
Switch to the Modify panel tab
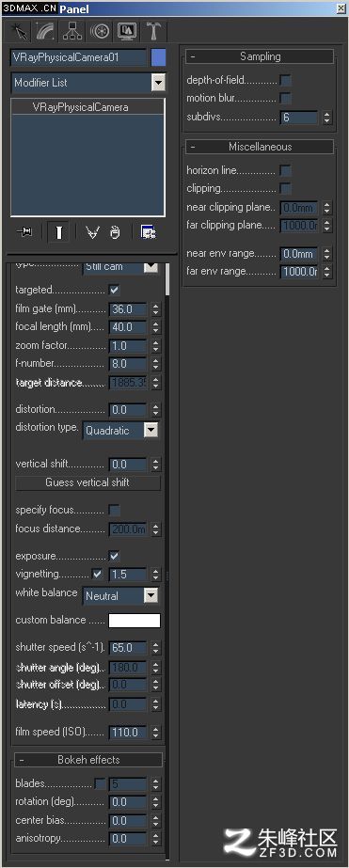[46, 32]
